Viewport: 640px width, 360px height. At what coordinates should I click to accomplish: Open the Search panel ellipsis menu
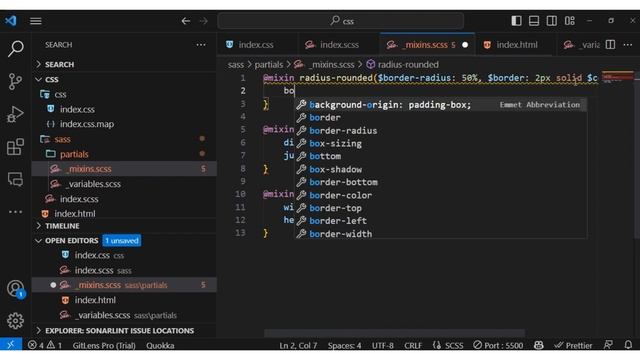click(201, 44)
